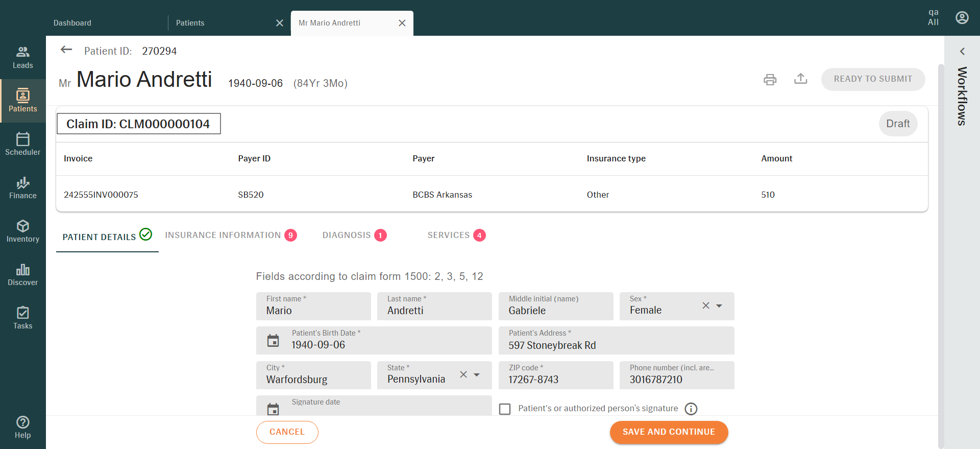Click invoice number 242555INV000075

pos(101,195)
